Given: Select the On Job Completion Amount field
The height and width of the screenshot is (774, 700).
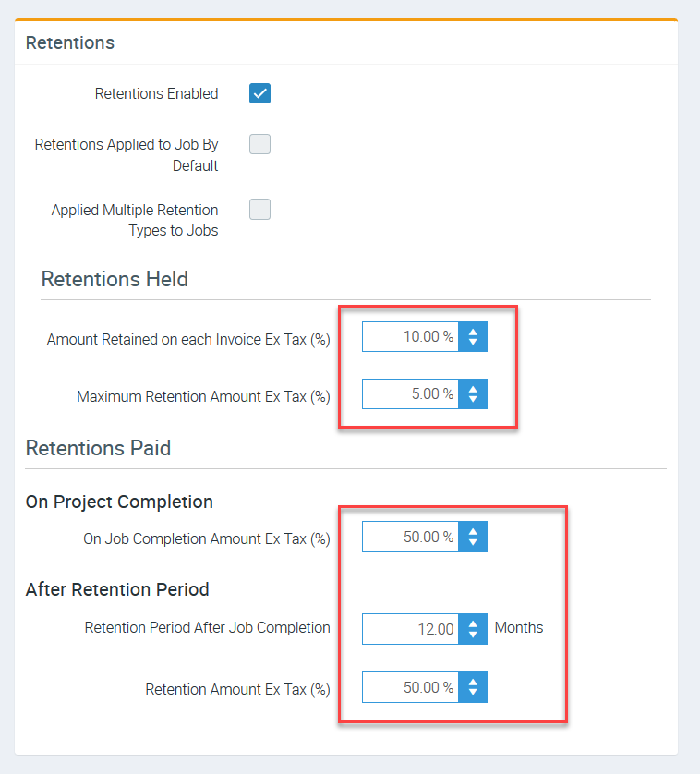Looking at the screenshot, I should [411, 537].
